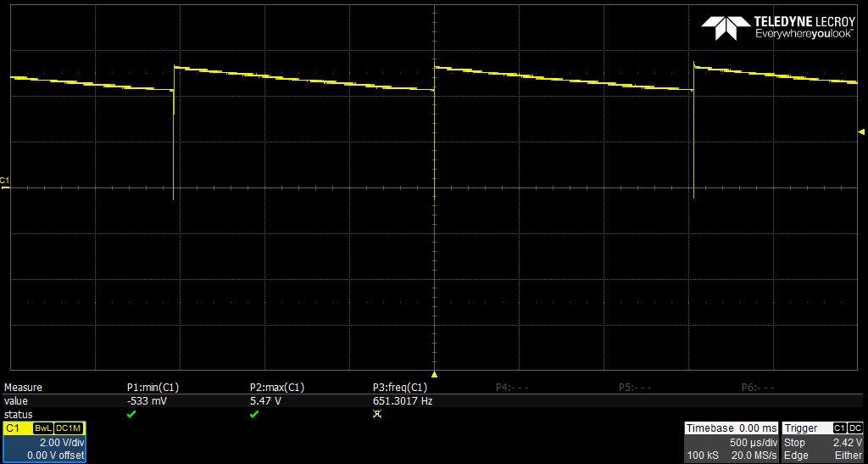Open the Timebase descriptor box
This screenshot has height=464, width=868.
(x=732, y=443)
